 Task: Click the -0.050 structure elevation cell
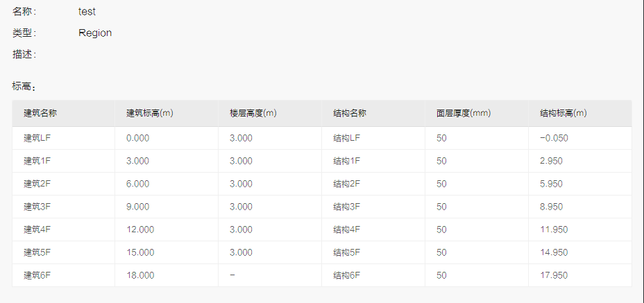[x=554, y=138]
